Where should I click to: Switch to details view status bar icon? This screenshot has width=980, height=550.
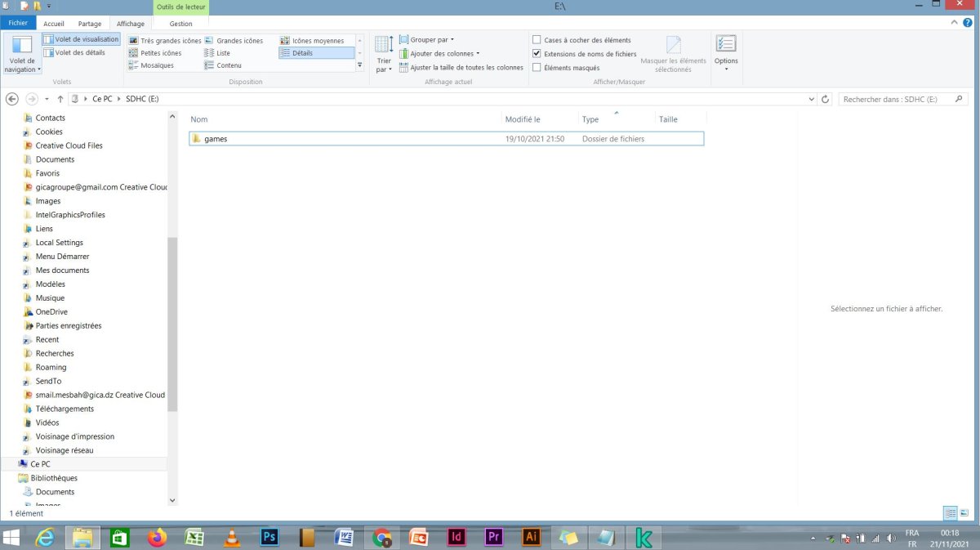[950, 513]
